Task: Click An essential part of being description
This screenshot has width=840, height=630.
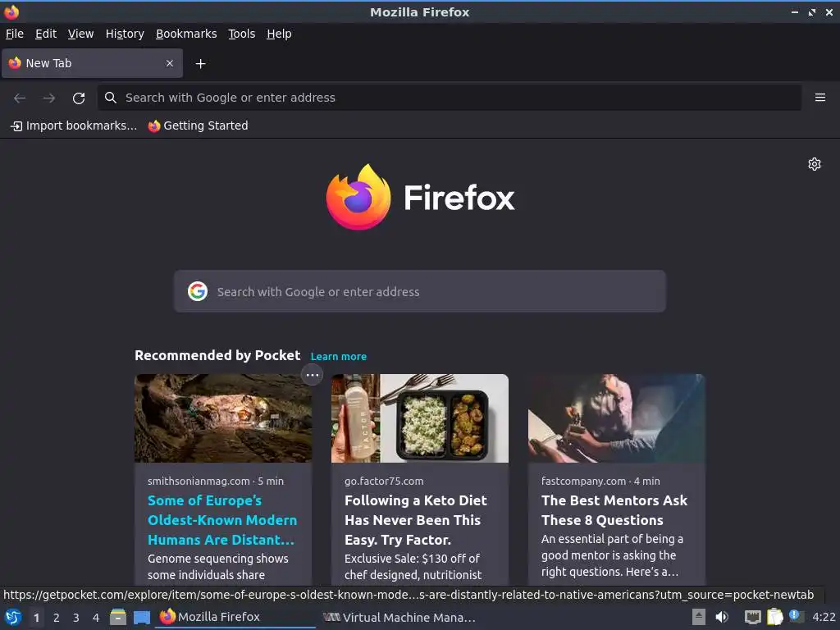Action: [612, 555]
